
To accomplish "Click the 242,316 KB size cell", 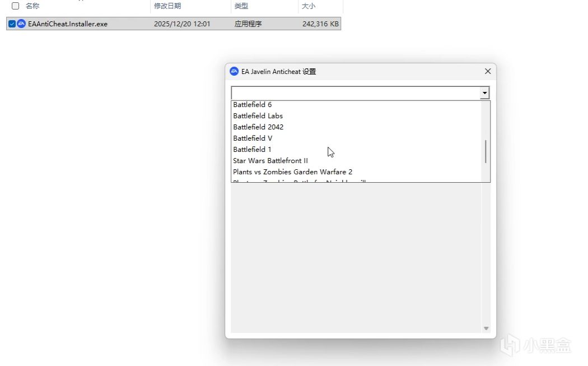I will tap(321, 24).
